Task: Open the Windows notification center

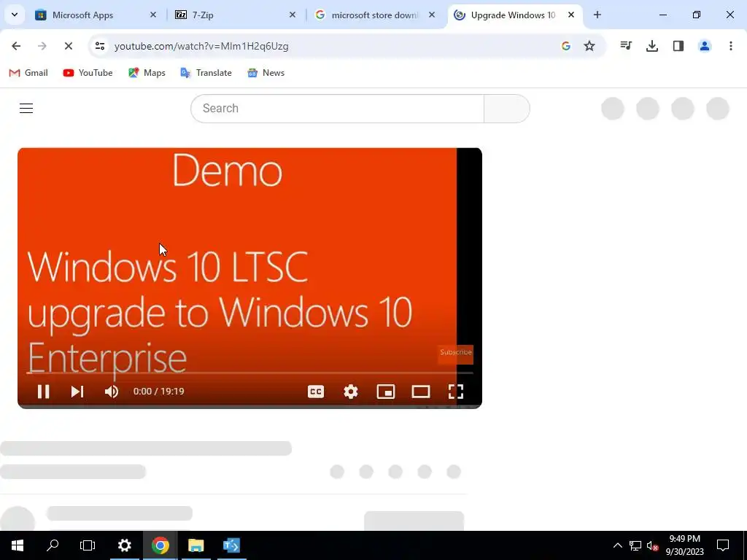Action: point(723,545)
